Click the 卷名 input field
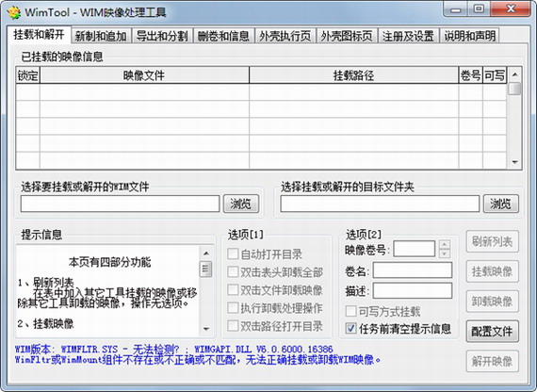Viewport: 537px width, 392px height. (x=413, y=270)
